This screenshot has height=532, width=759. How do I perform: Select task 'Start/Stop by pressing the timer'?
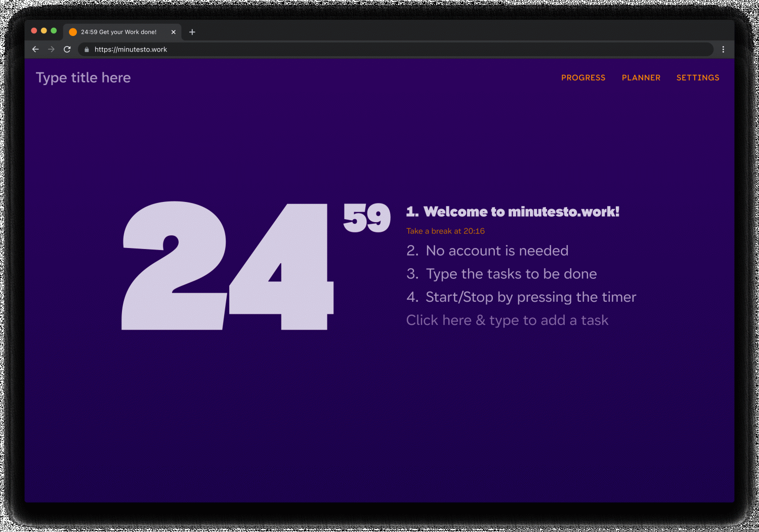[x=531, y=297]
